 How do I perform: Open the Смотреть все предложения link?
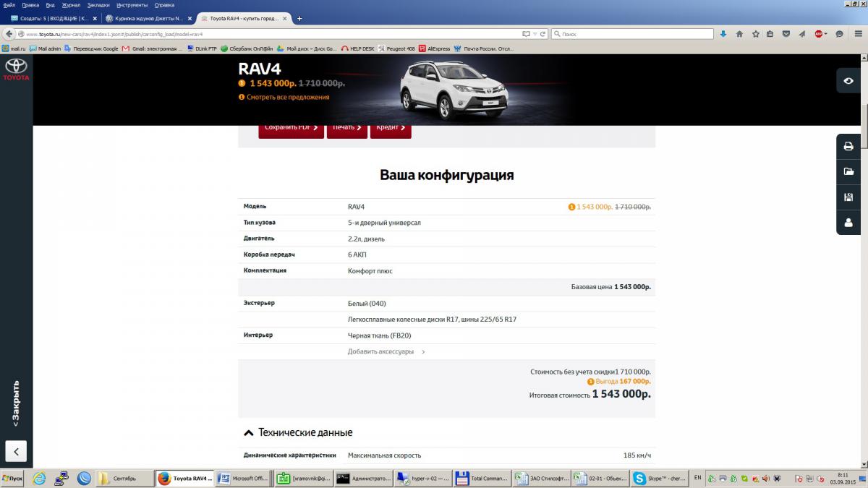click(x=287, y=97)
